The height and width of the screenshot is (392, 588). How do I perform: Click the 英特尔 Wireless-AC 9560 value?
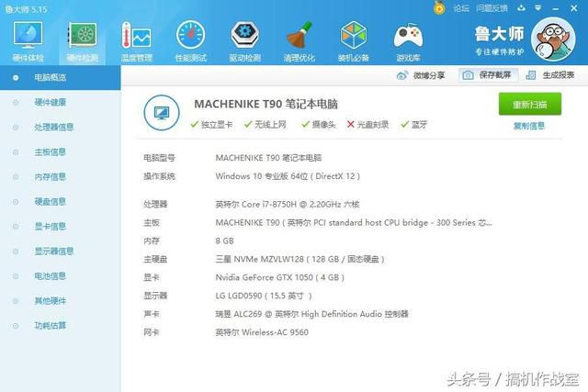point(262,332)
